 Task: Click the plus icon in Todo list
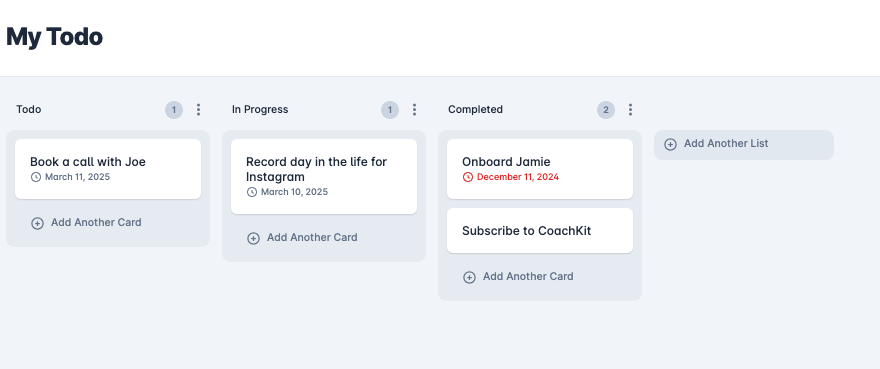point(37,224)
